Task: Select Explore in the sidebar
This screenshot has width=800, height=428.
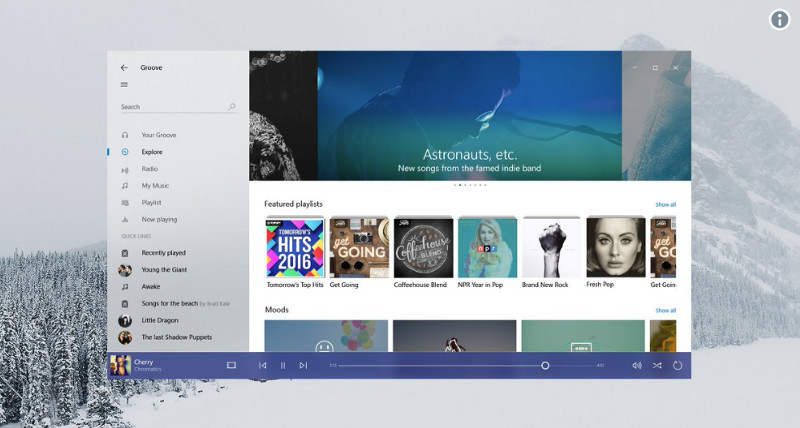Action: [152, 152]
